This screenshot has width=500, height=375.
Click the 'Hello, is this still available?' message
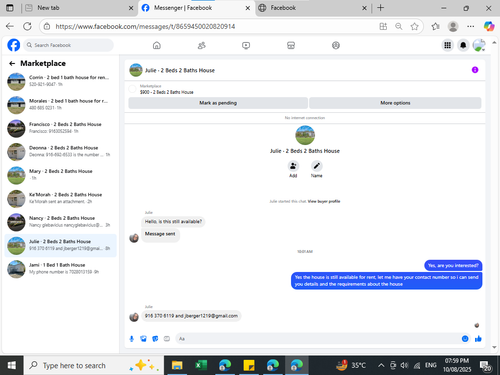pos(173,222)
